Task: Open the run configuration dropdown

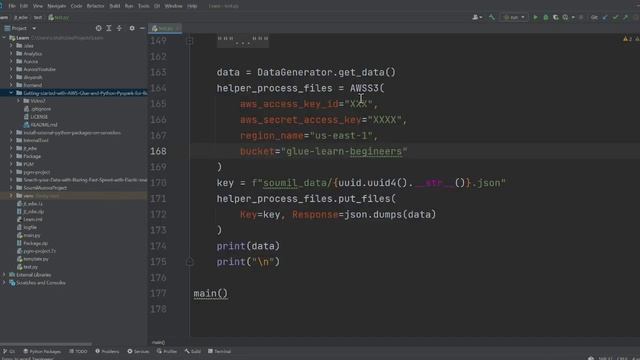Action: tap(514, 18)
